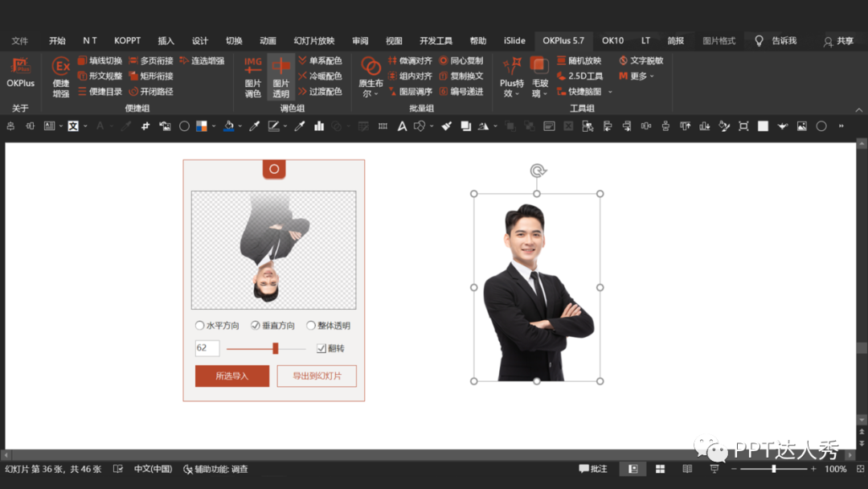This screenshot has height=489, width=868.
Task: Toggle 批注 comments pane
Action: 593,469
